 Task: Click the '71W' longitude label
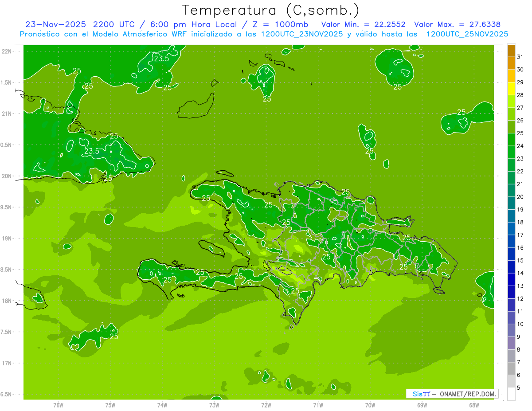pos(318,405)
